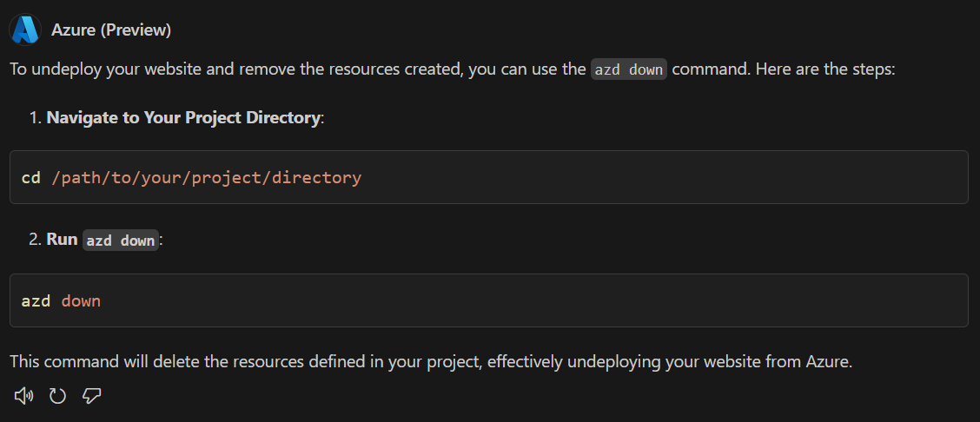Click the list number 1 marker
Viewport: 980px width, 422px height.
(35, 116)
